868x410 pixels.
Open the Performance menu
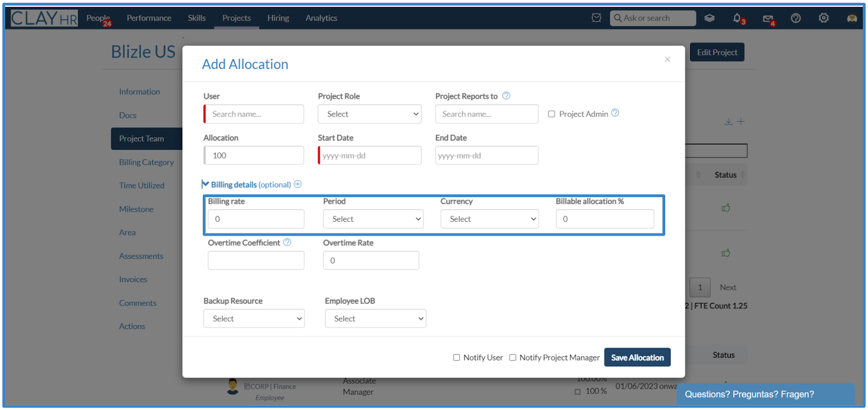(x=149, y=18)
